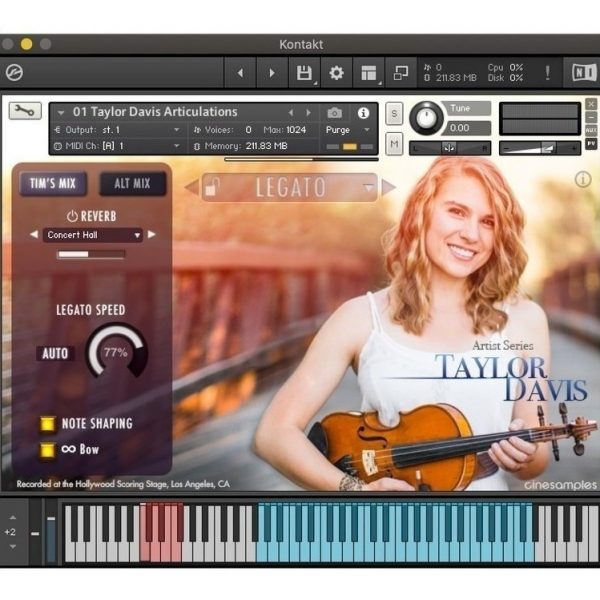Open the Concert Hall reverb dropdown

pos(93,235)
